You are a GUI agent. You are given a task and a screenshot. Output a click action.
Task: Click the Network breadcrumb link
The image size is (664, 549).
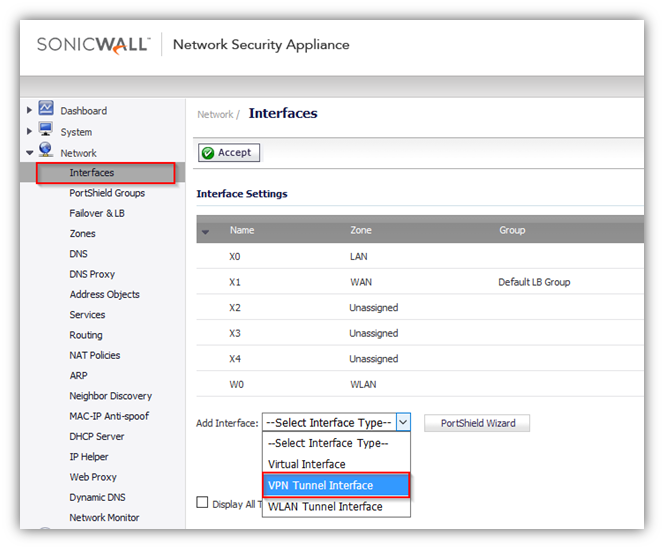[x=215, y=115]
